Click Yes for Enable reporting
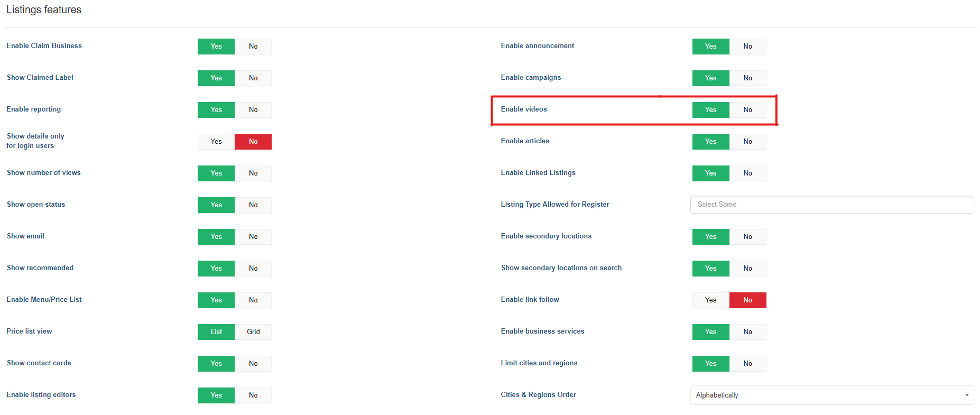 [216, 110]
